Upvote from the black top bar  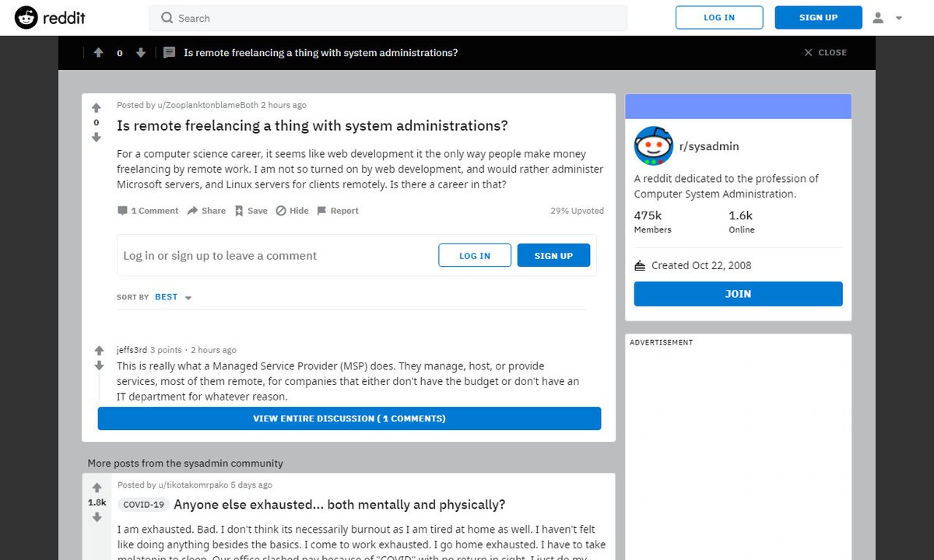(98, 53)
